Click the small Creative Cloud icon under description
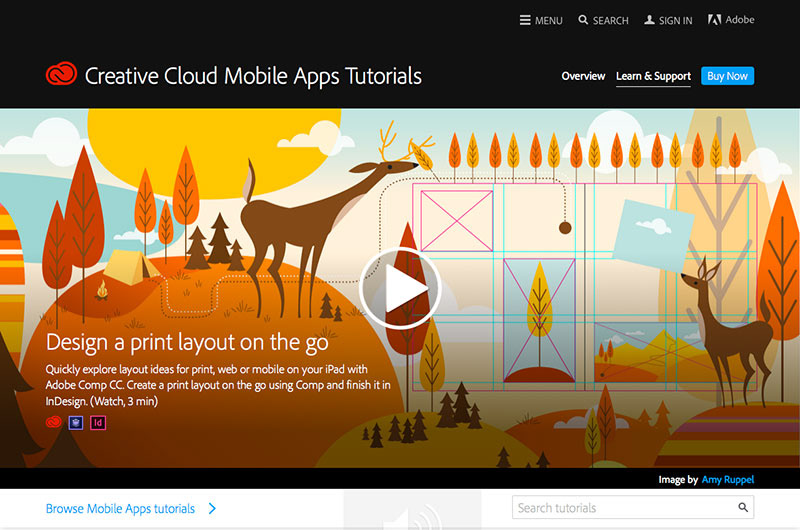 coord(54,422)
